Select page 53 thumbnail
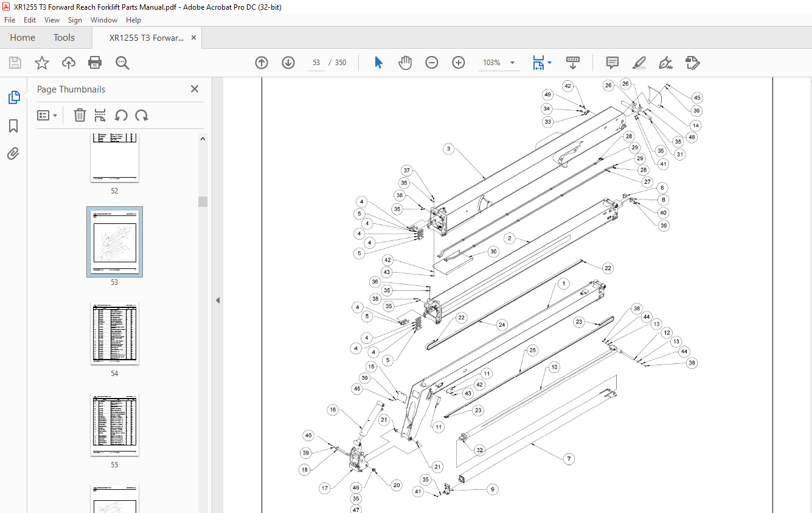Viewport: 812px width, 513px height. click(x=114, y=242)
